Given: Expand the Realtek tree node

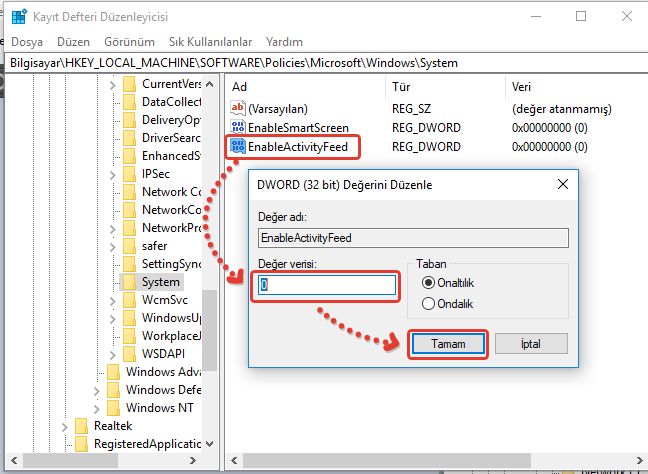Looking at the screenshot, I should [64, 426].
